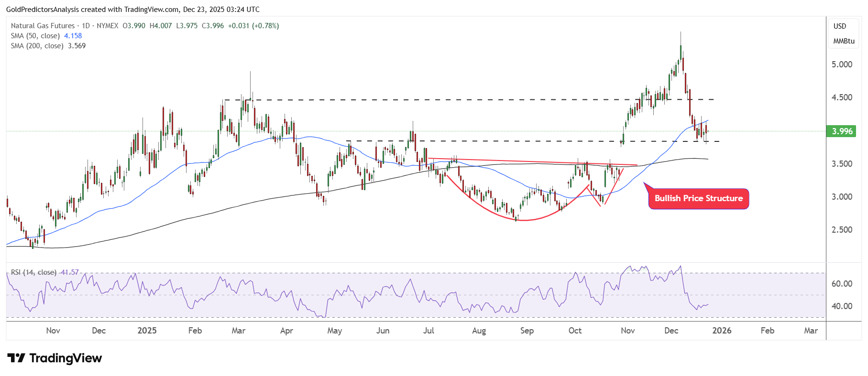The height and width of the screenshot is (376, 868).
Task: Click the 2025 label on time axis
Action: pyautogui.click(x=147, y=331)
